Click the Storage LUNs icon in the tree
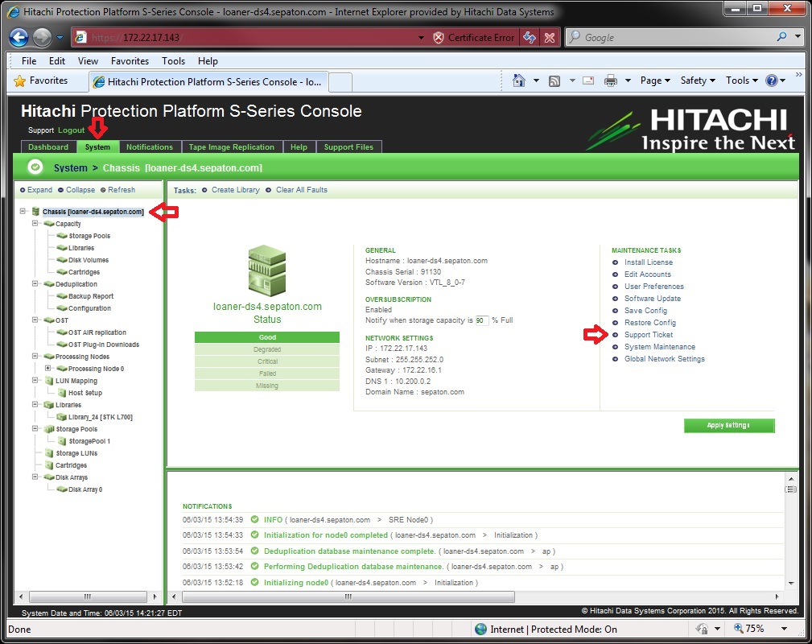Viewport: 812px width, 644px height. coord(49,453)
